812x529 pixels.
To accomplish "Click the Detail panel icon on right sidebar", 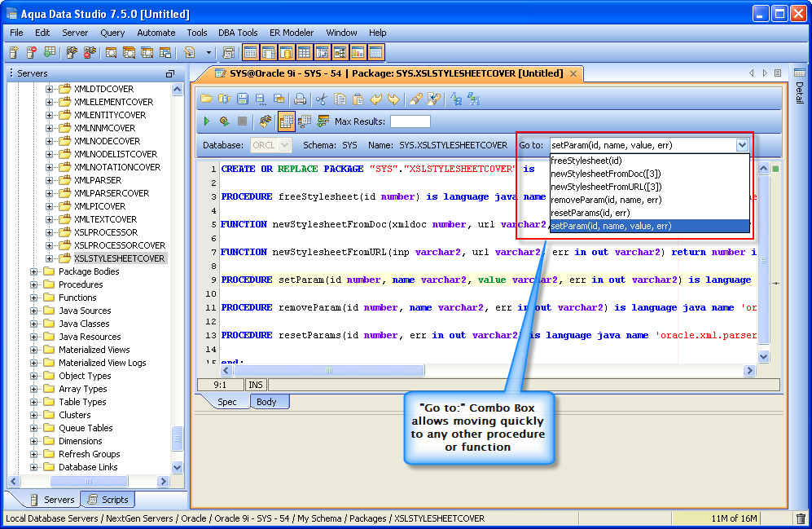I will coord(800,73).
